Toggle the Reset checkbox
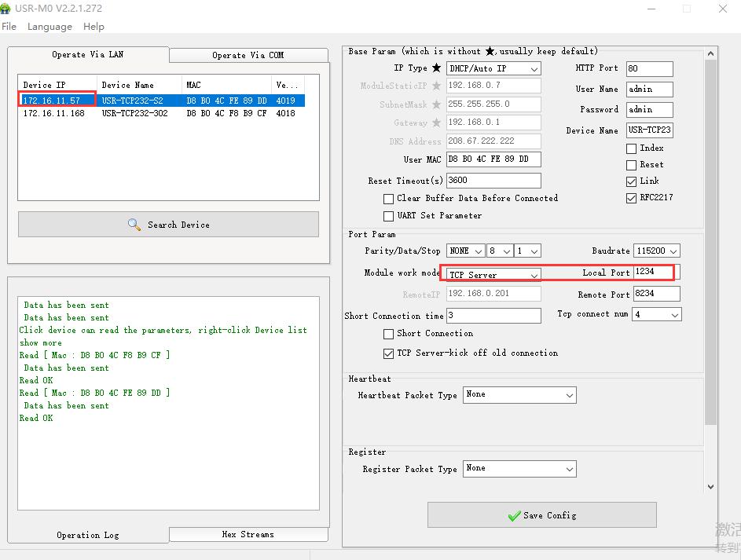The width and height of the screenshot is (741, 560). [x=631, y=165]
